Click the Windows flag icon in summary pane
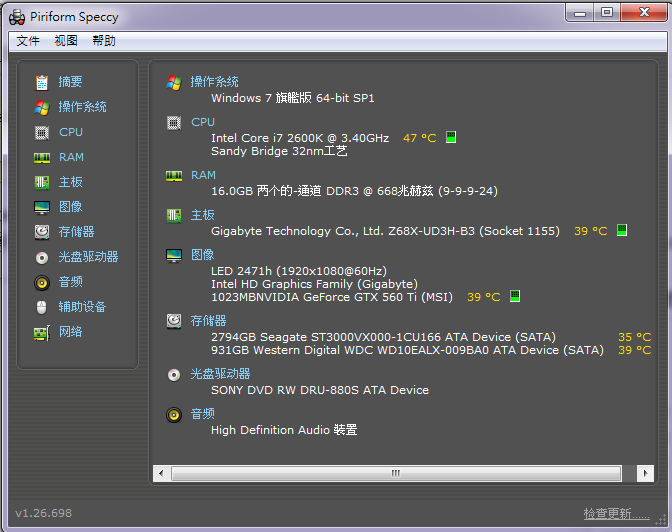 click(x=174, y=82)
